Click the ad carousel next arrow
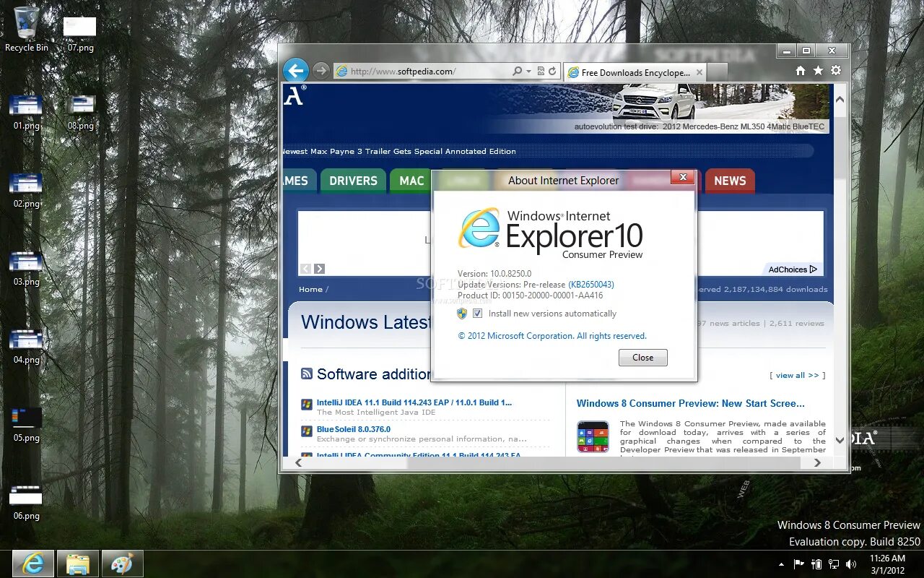Viewport: 924px width, 578px height. pyautogui.click(x=319, y=269)
